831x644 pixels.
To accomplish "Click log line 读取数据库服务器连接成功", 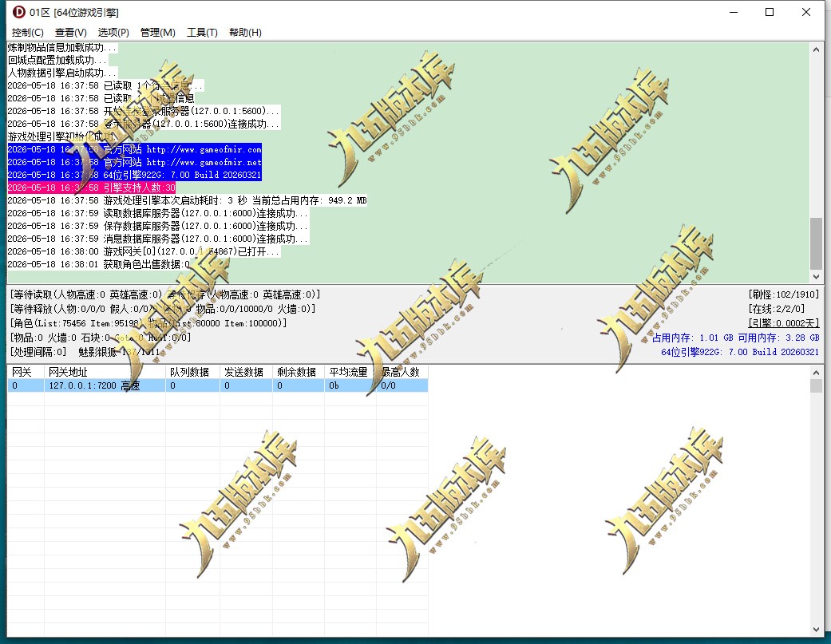I will point(158,213).
